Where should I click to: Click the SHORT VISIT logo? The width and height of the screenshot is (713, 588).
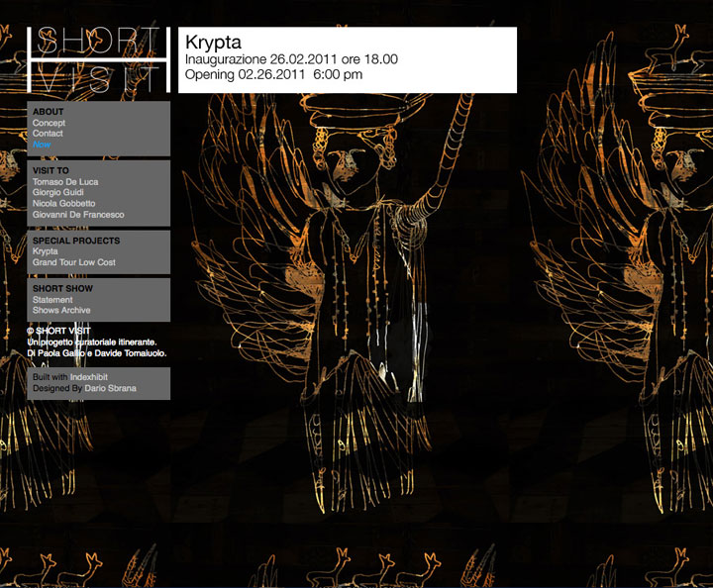(x=97, y=60)
